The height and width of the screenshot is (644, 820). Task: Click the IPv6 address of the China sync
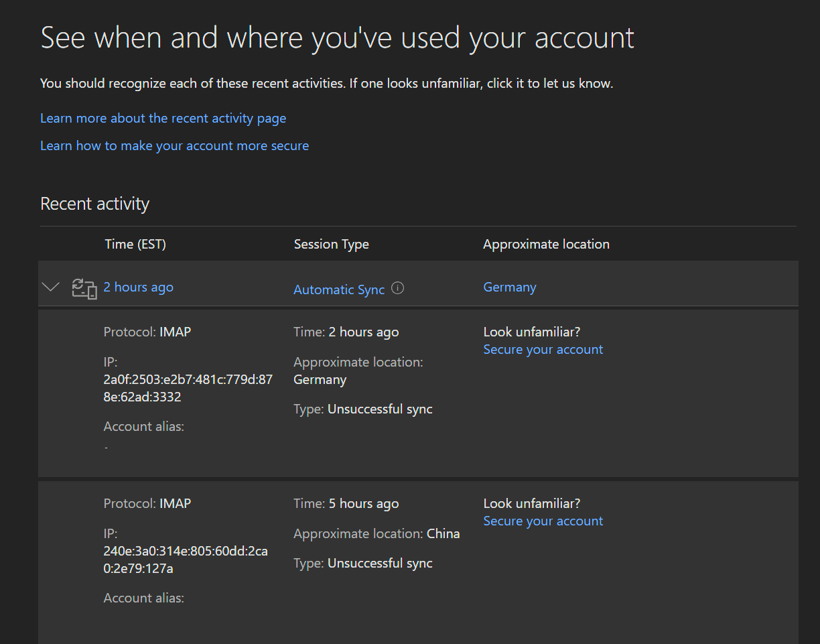click(188, 559)
